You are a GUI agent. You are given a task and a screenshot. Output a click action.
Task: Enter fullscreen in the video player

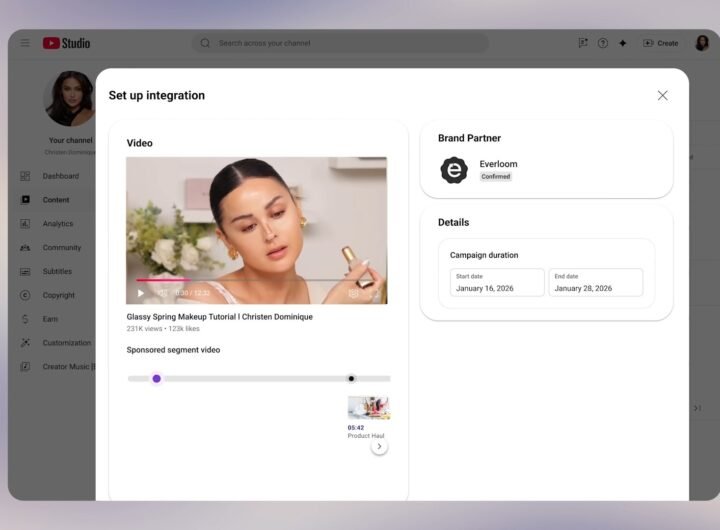(x=374, y=293)
